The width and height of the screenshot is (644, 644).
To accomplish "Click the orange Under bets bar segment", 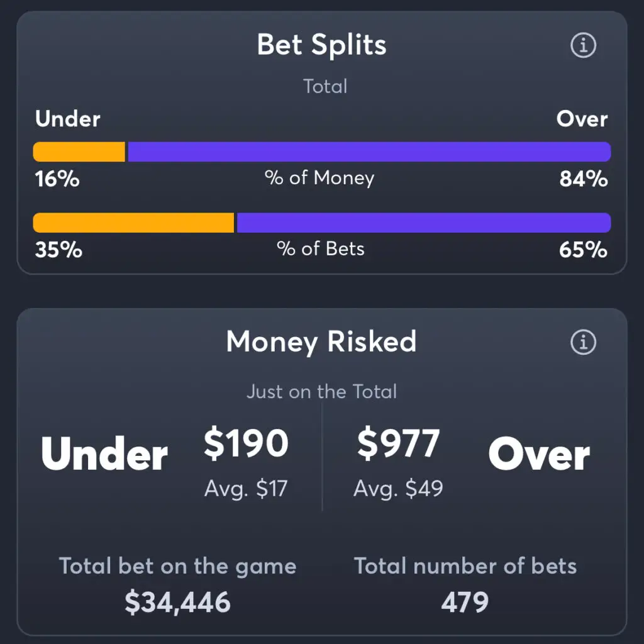I will coord(133,223).
